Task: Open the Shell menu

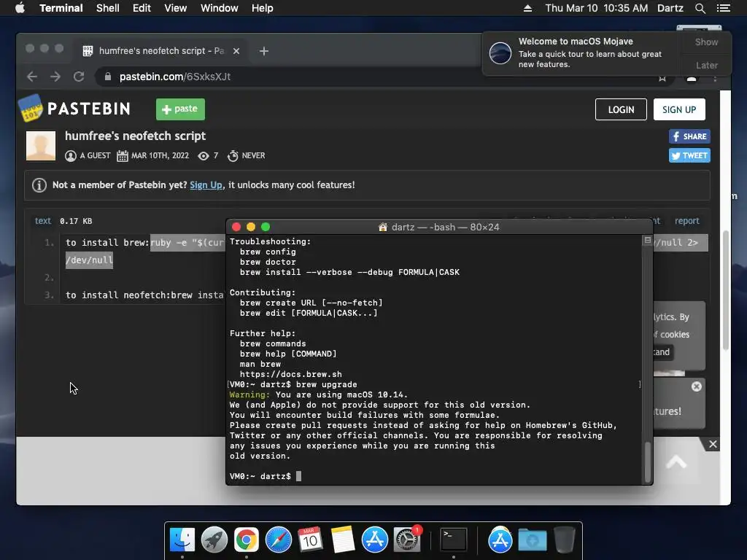Action: (x=108, y=8)
